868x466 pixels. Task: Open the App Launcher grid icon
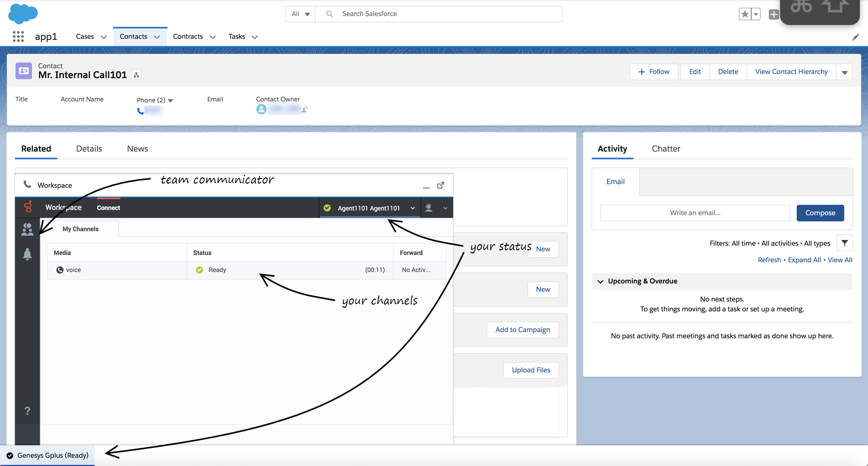point(18,36)
